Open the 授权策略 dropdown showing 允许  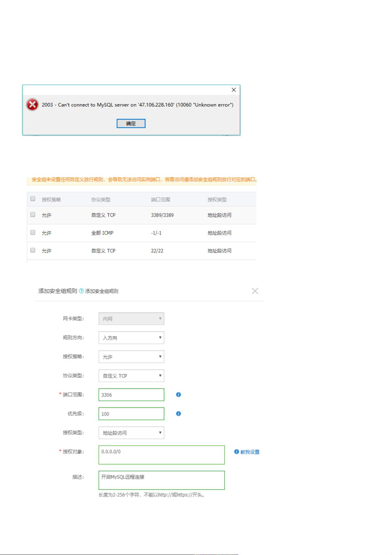(x=131, y=357)
